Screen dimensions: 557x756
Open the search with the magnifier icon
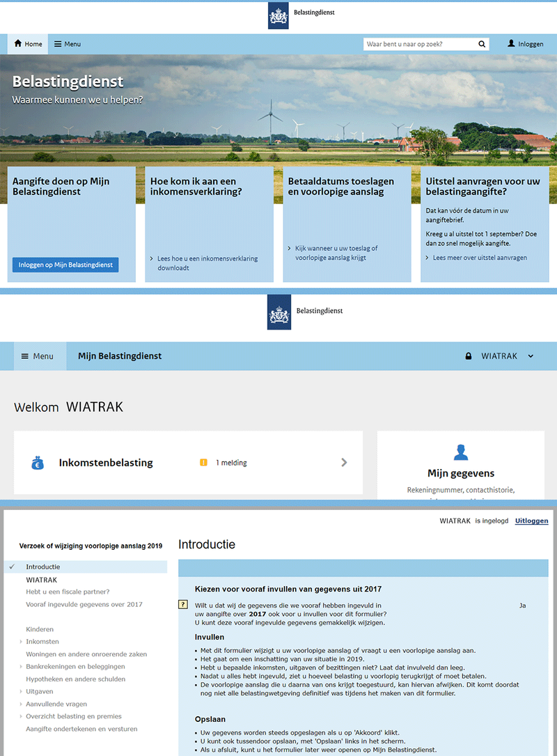point(481,44)
